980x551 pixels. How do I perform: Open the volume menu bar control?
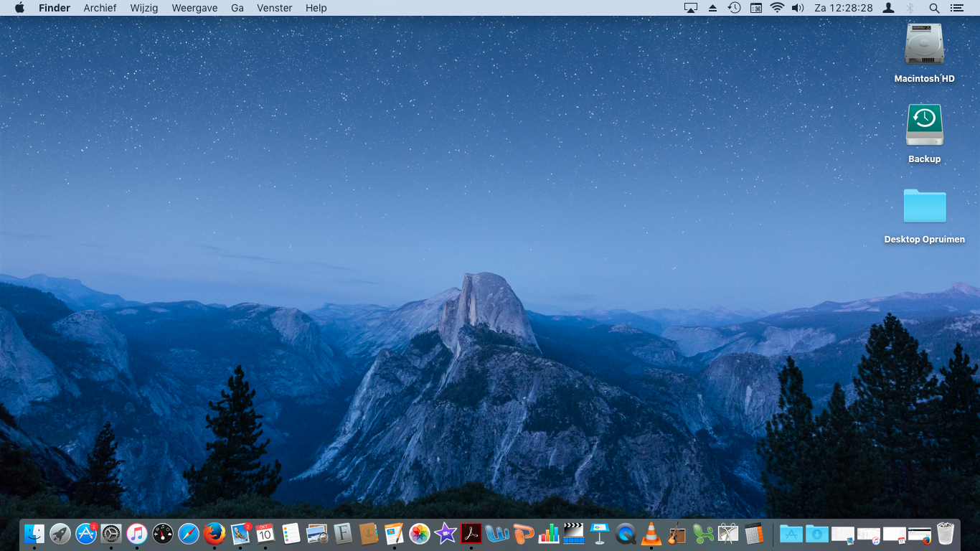coord(798,8)
